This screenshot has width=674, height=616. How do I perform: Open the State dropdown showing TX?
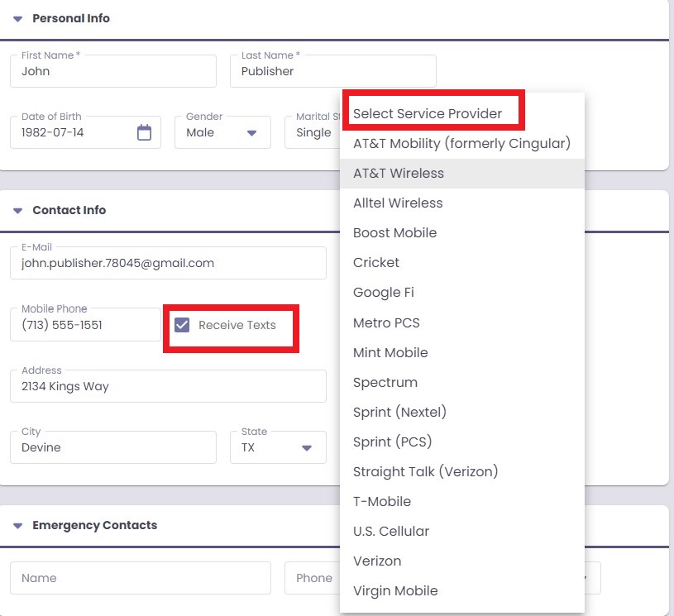coord(278,447)
